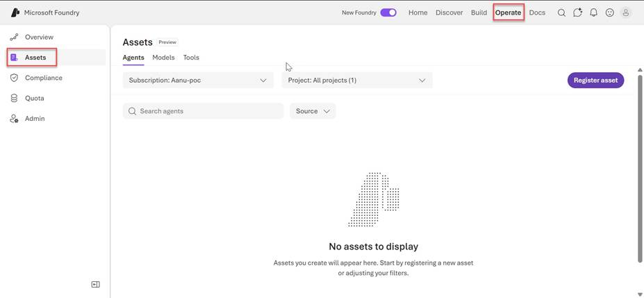This screenshot has width=644, height=298.
Task: Expand the Source filter dropdown
Action: [x=313, y=111]
